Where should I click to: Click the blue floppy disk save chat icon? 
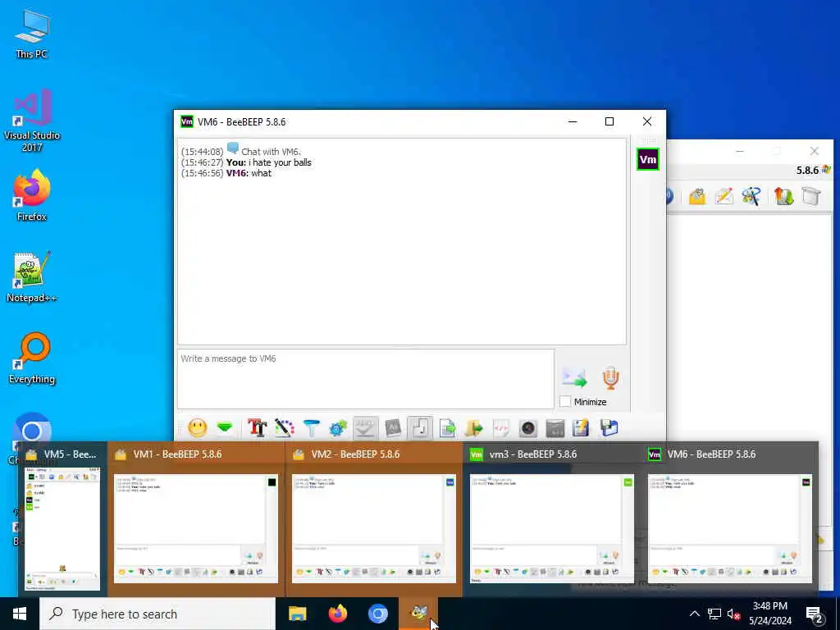point(609,428)
